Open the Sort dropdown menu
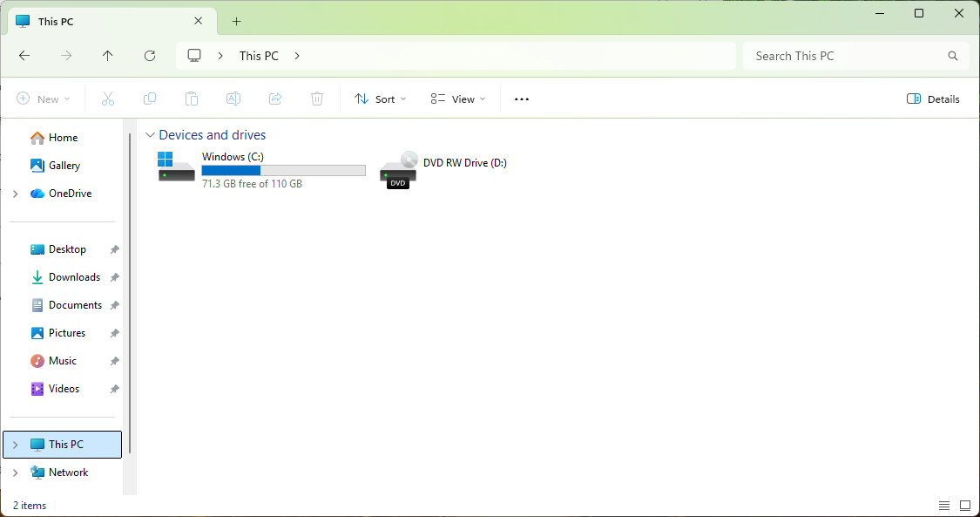Viewport: 980px width, 517px height. coord(381,99)
